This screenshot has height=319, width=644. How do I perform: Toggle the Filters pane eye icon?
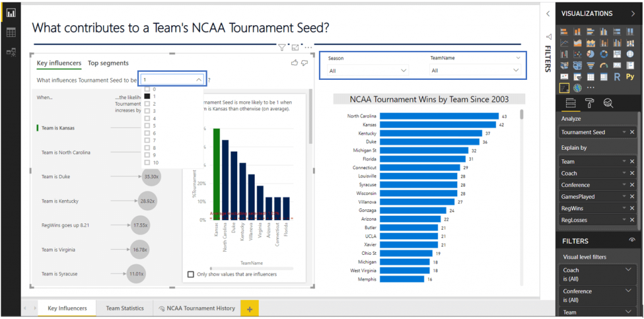631,240
